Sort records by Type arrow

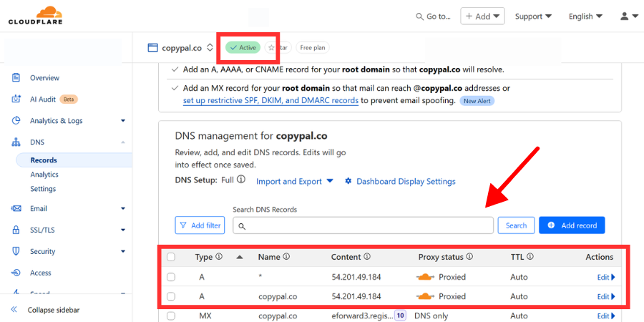coord(240,257)
